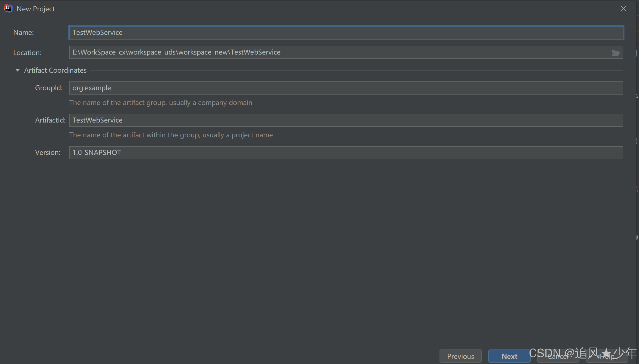Click the Next button to proceed
Screen dimensions: 639x364
(508, 356)
